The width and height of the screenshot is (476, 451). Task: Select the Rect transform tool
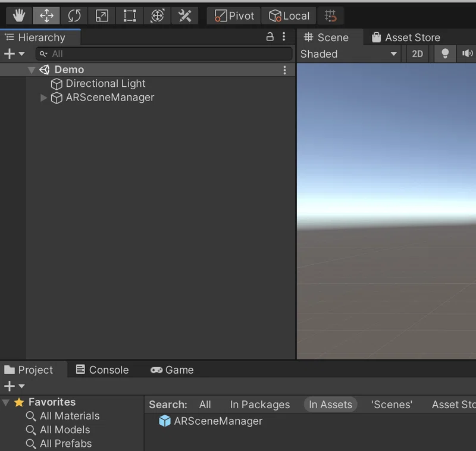[130, 15]
